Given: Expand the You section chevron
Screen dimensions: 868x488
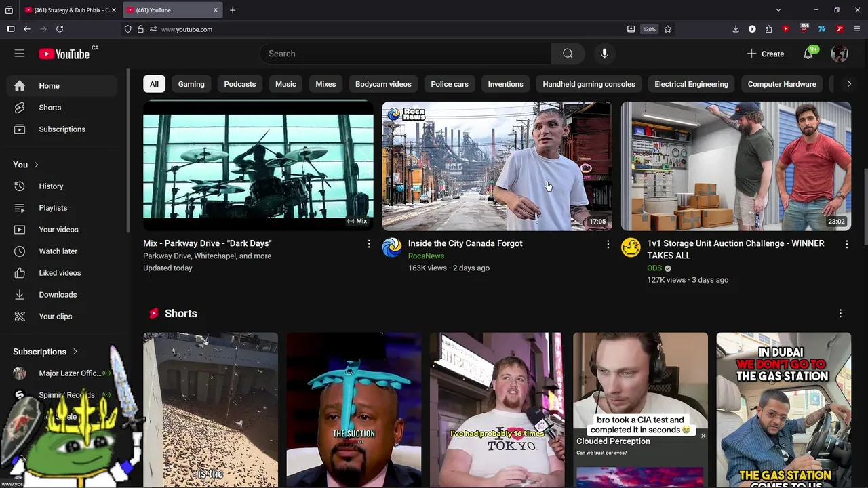Looking at the screenshot, I should 36,165.
